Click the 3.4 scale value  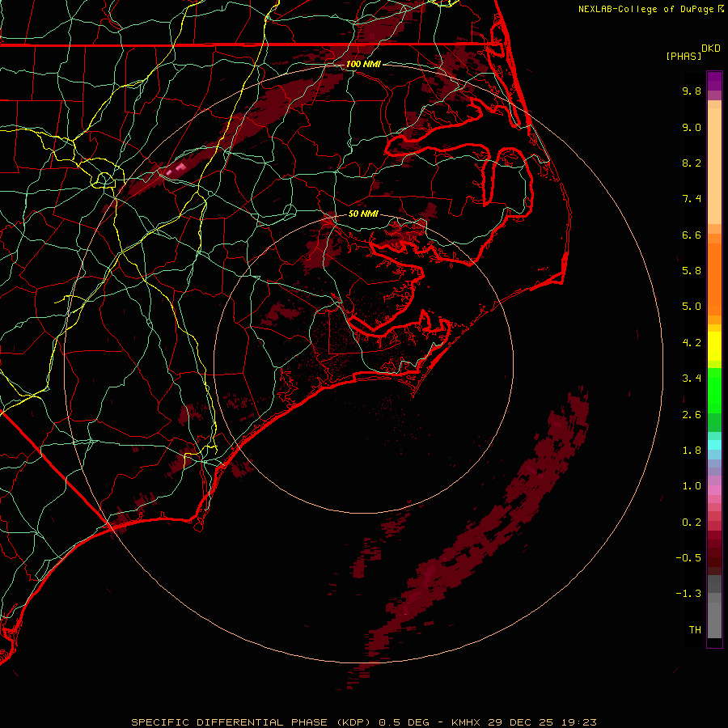click(692, 379)
